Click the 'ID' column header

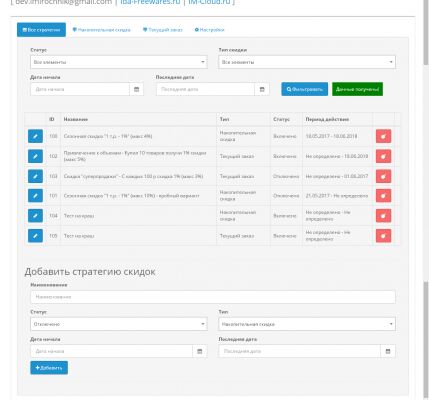coord(52,119)
